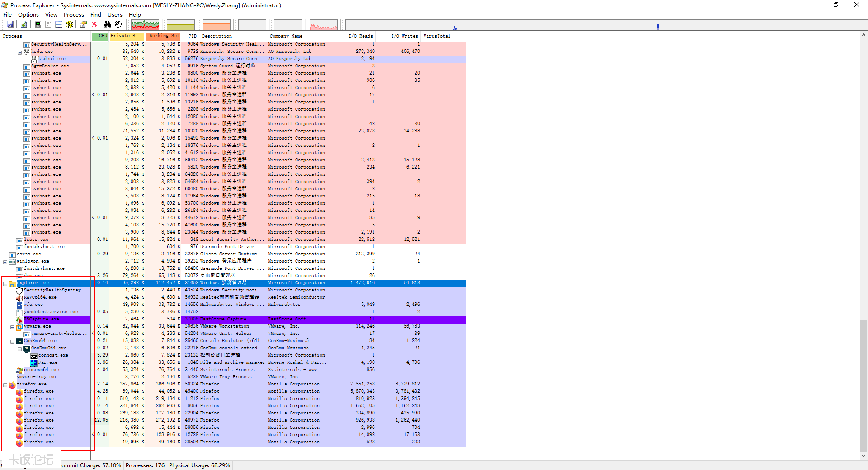Open the View menu

(x=52, y=14)
